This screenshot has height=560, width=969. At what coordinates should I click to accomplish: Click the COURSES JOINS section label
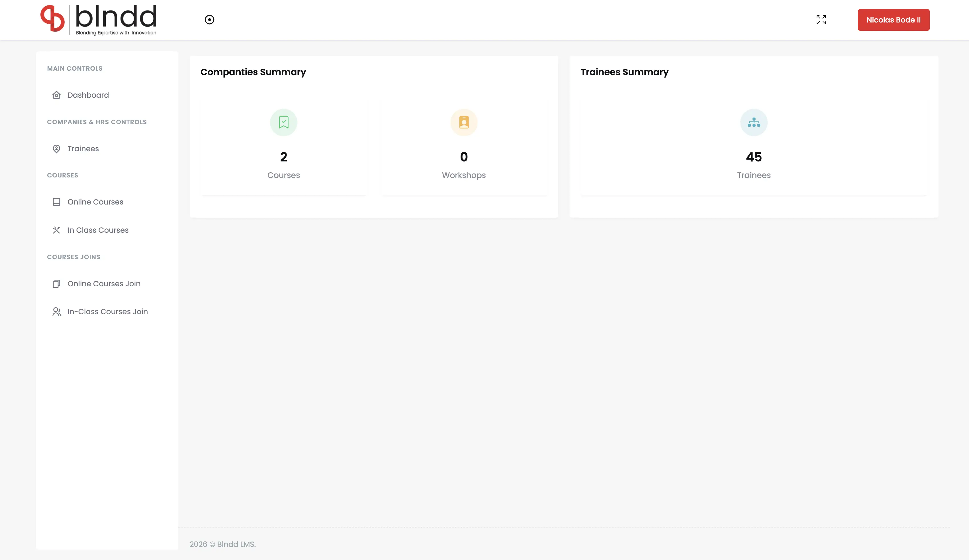(73, 257)
